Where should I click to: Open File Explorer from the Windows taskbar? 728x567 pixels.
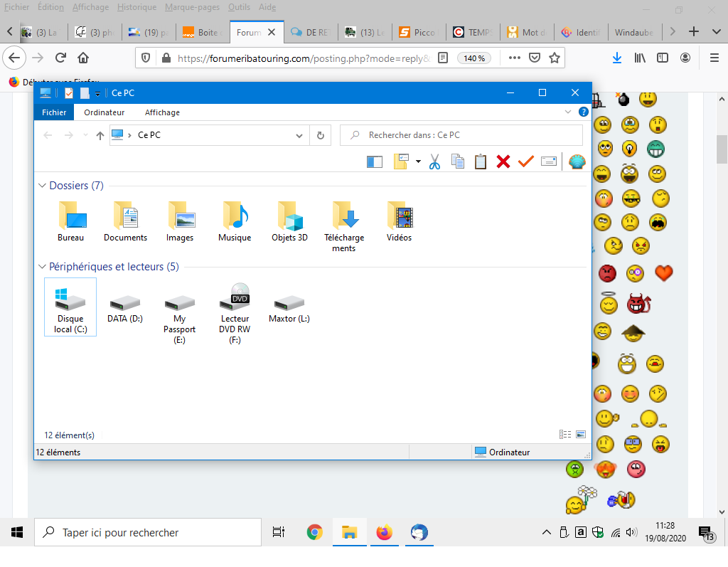click(x=349, y=532)
